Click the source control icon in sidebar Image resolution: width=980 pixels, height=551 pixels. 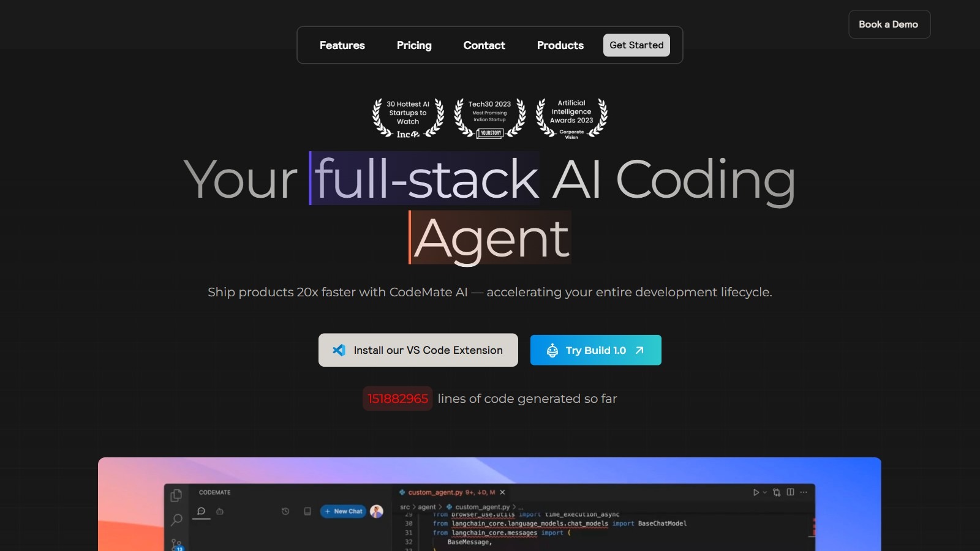coord(176,544)
